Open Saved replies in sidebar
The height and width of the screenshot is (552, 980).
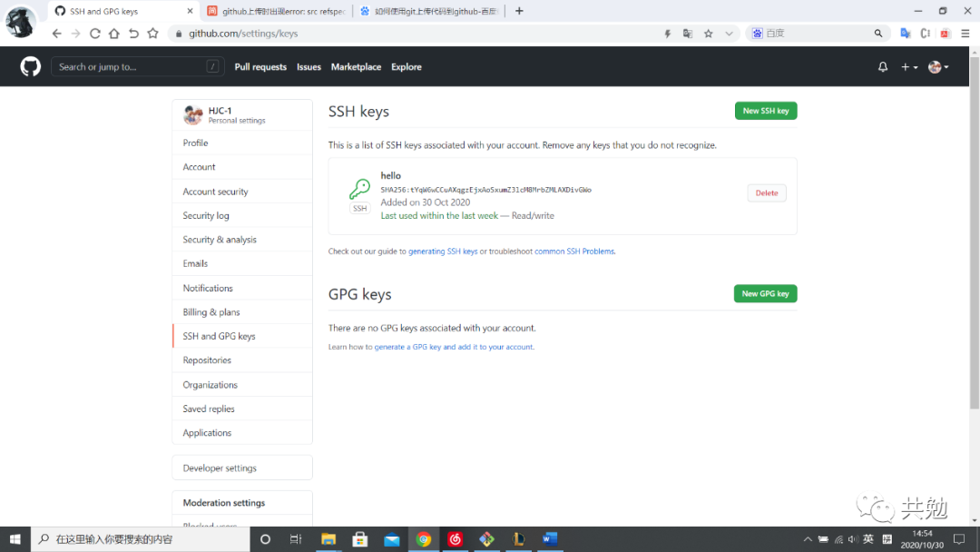tap(242, 409)
